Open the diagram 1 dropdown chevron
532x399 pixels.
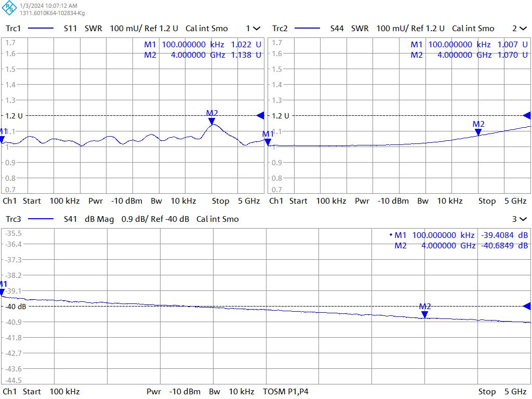tap(257, 29)
